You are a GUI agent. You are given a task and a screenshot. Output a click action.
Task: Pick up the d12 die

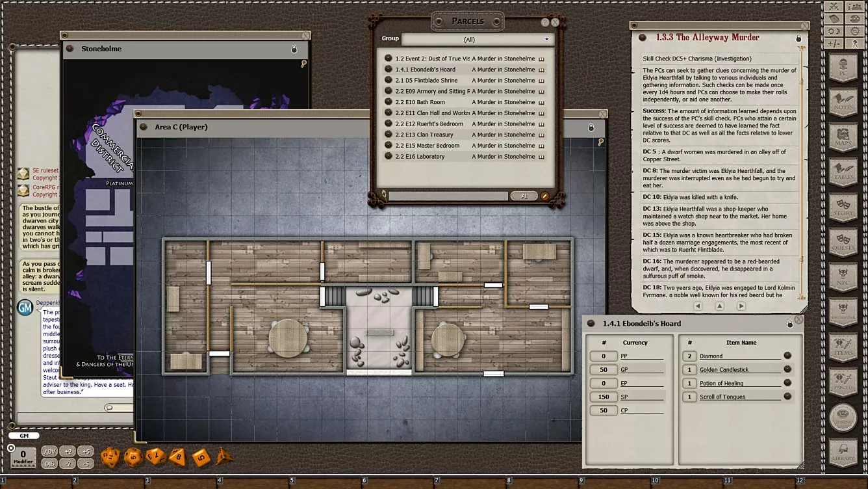pos(133,457)
